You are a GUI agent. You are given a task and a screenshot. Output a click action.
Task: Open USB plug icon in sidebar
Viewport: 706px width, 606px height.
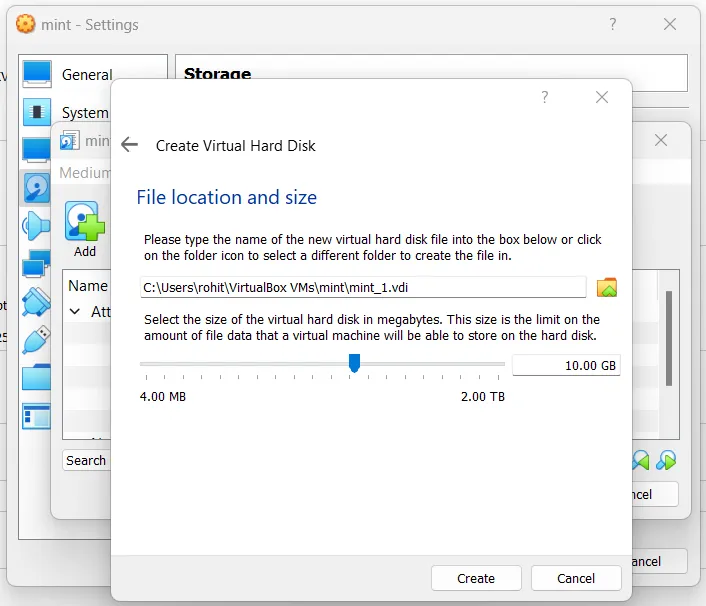(x=36, y=339)
